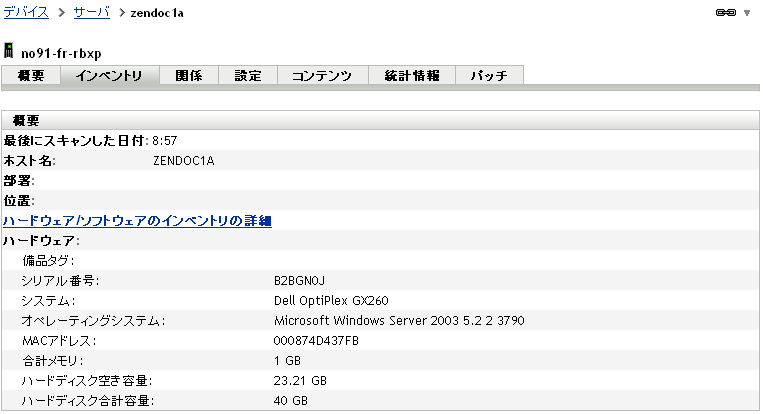
Task: Click the MAC address value 000874D437FB
Action: pyautogui.click(x=316, y=340)
